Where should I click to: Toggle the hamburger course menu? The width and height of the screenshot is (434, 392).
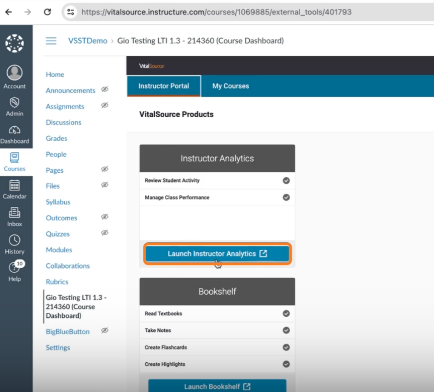tap(51, 41)
